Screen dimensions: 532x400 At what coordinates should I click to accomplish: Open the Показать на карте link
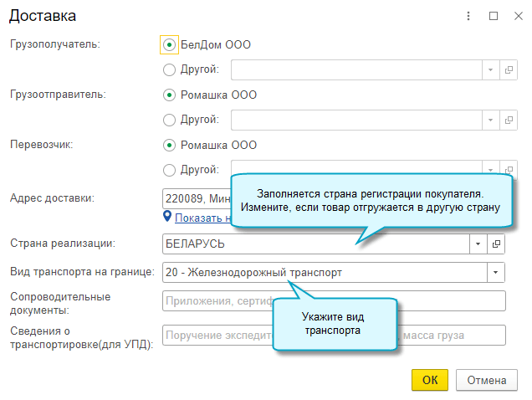coord(201,218)
